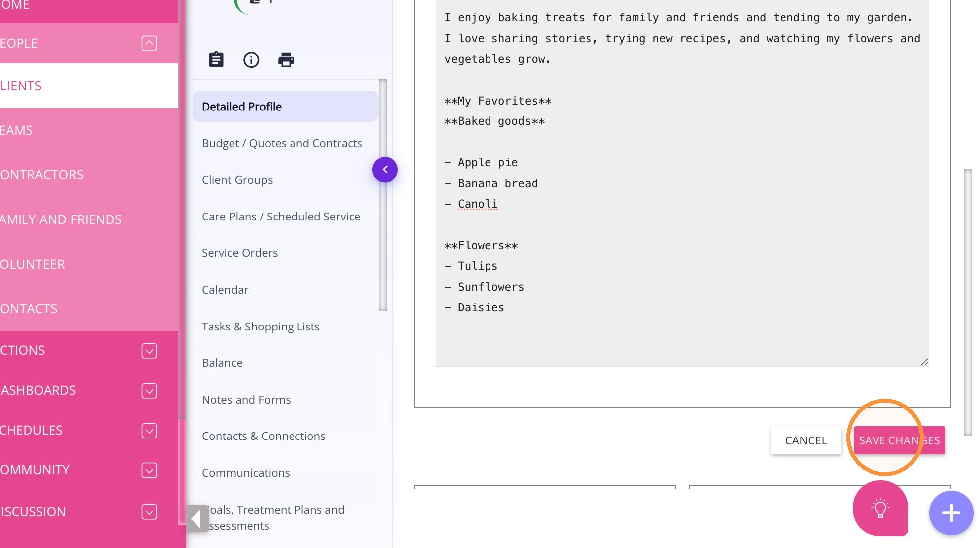Open the lightbulb tips button

[x=881, y=508]
